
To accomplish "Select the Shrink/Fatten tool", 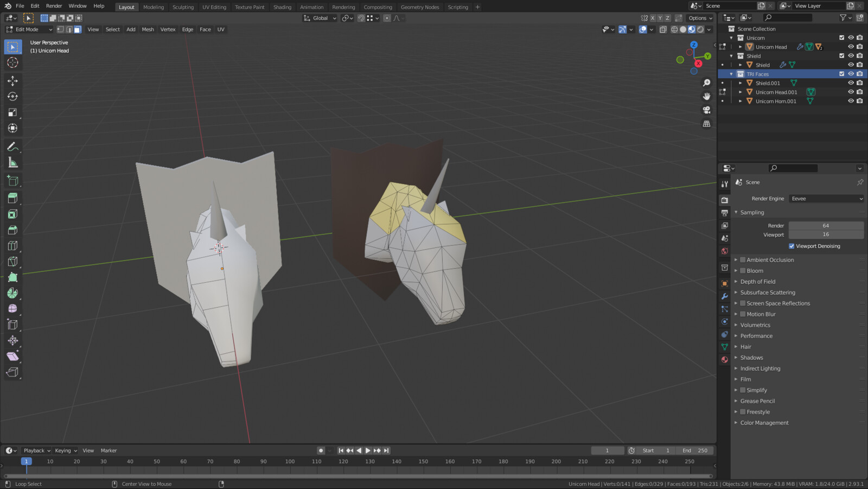I will tap(12, 340).
